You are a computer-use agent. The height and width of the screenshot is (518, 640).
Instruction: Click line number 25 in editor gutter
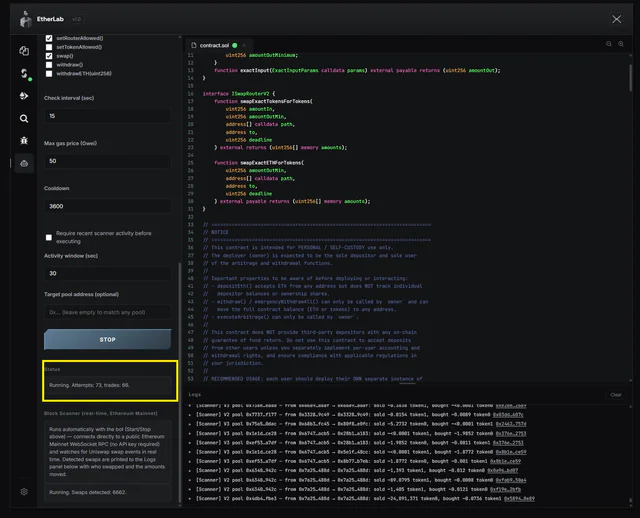(x=191, y=163)
